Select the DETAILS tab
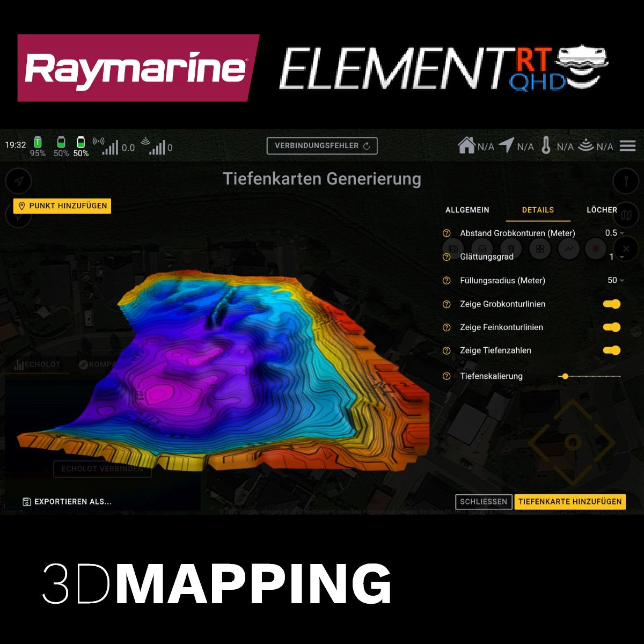 click(x=538, y=210)
